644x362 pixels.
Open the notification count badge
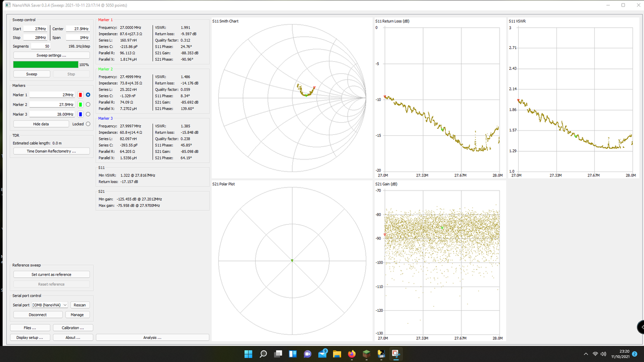tap(635, 354)
